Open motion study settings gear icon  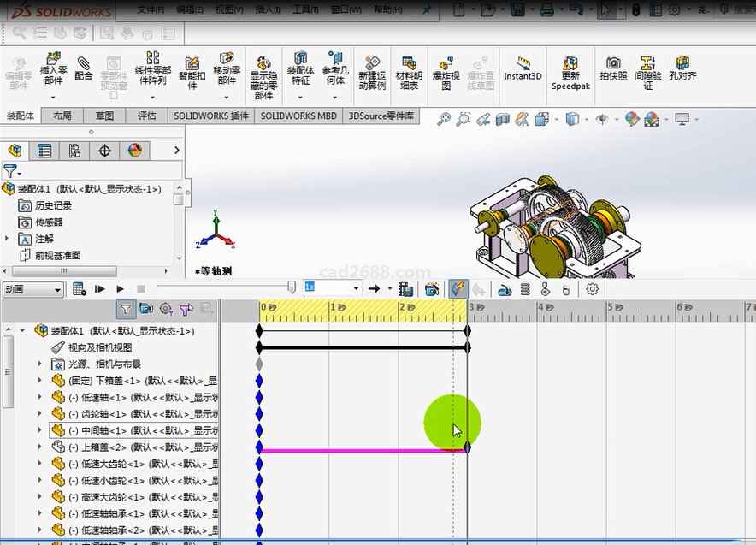click(x=592, y=289)
